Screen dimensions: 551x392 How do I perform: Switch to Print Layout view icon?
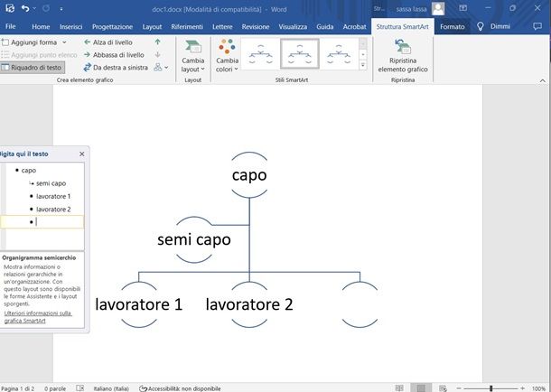tap(421, 388)
